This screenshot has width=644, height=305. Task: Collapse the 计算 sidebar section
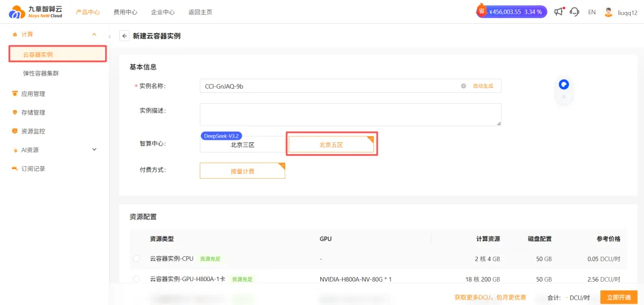click(94, 35)
